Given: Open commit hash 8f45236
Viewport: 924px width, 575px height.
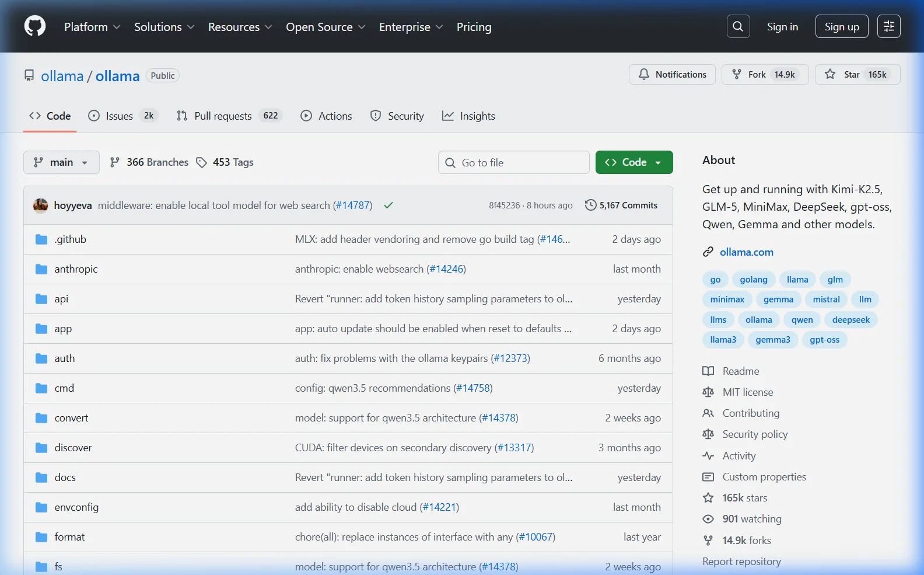Looking at the screenshot, I should (x=504, y=205).
